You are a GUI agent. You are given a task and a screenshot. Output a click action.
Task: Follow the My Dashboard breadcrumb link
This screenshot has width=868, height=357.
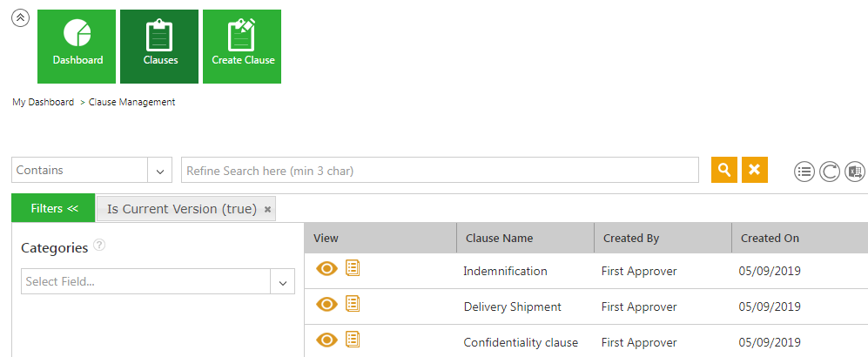pyautogui.click(x=43, y=102)
